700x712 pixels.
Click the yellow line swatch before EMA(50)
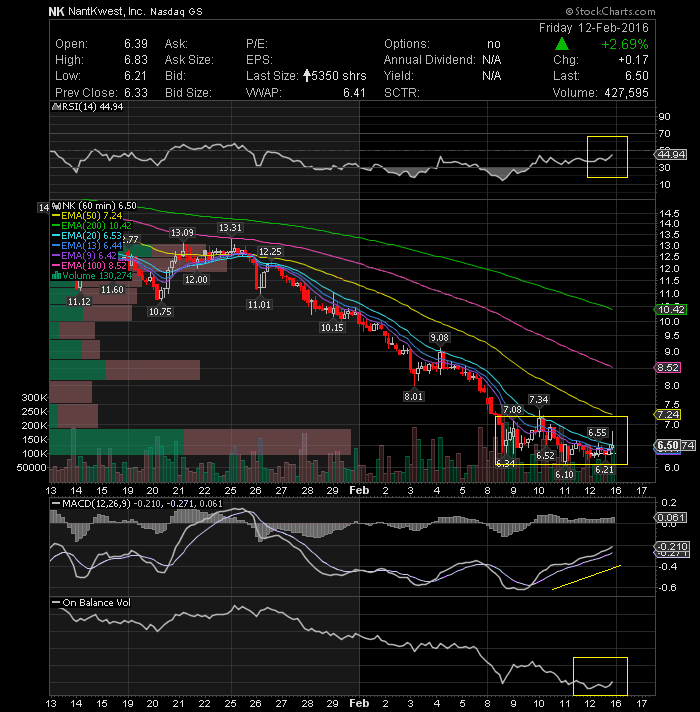click(56, 216)
